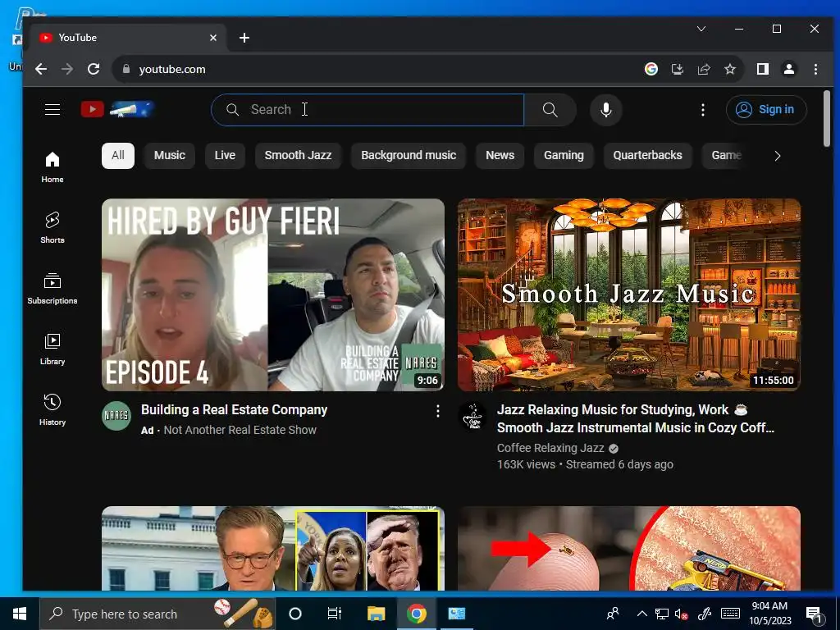The height and width of the screenshot is (630, 840).
Task: Select the Live filter chip
Action: click(225, 155)
